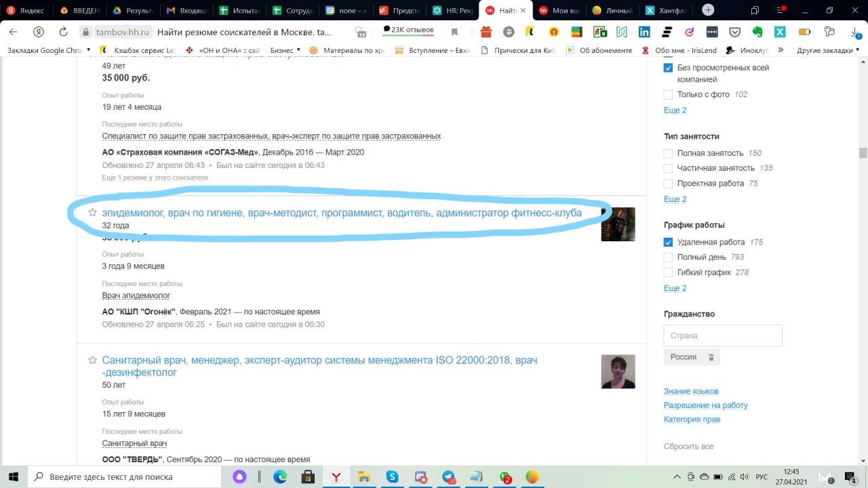Open Yandex Browser taskbar icon

(335, 476)
